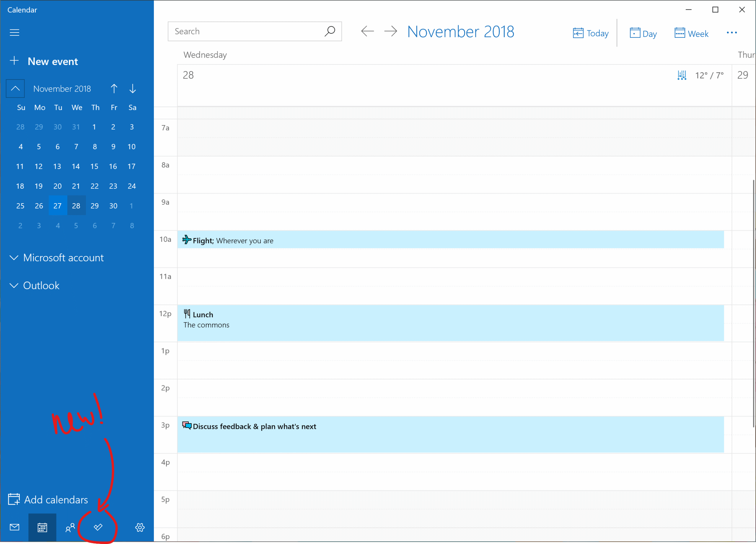
Task: Click the search magnifier icon
Action: [x=330, y=31]
